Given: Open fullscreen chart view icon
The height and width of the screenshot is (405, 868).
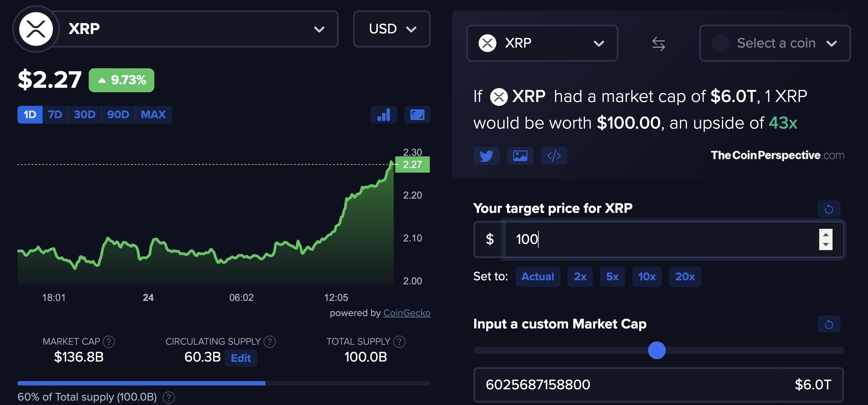Looking at the screenshot, I should click(x=417, y=115).
